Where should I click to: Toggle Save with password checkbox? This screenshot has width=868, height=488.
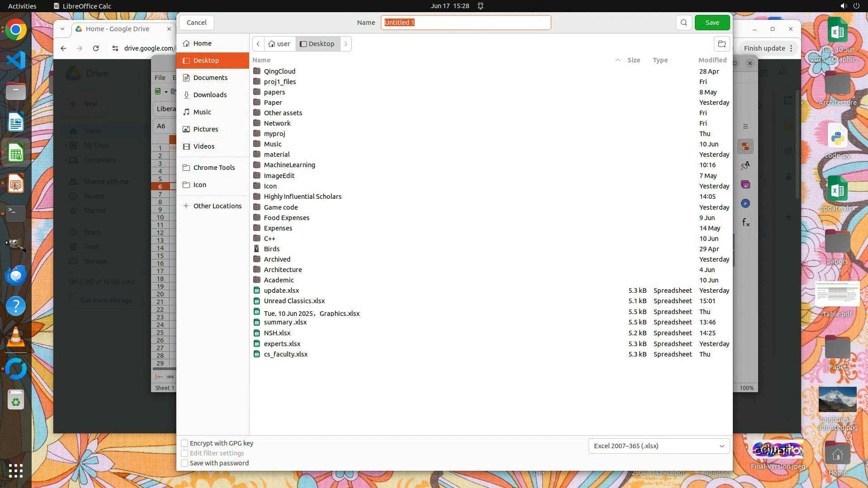[184, 463]
